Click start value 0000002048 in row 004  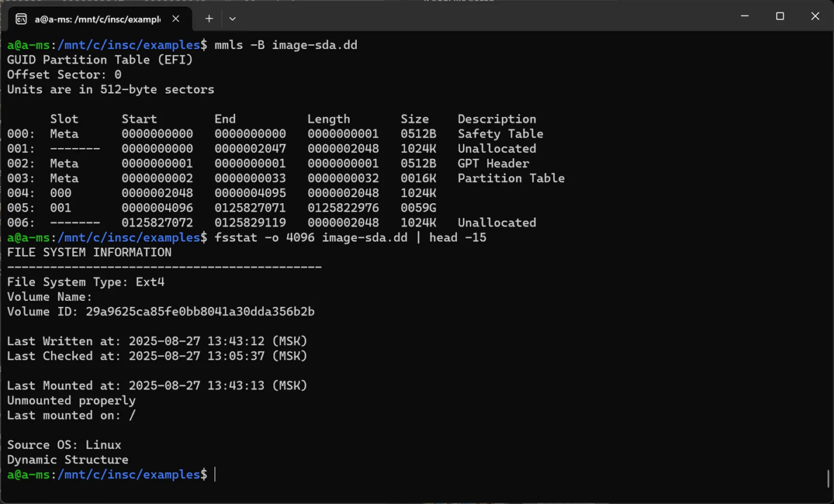tap(157, 193)
